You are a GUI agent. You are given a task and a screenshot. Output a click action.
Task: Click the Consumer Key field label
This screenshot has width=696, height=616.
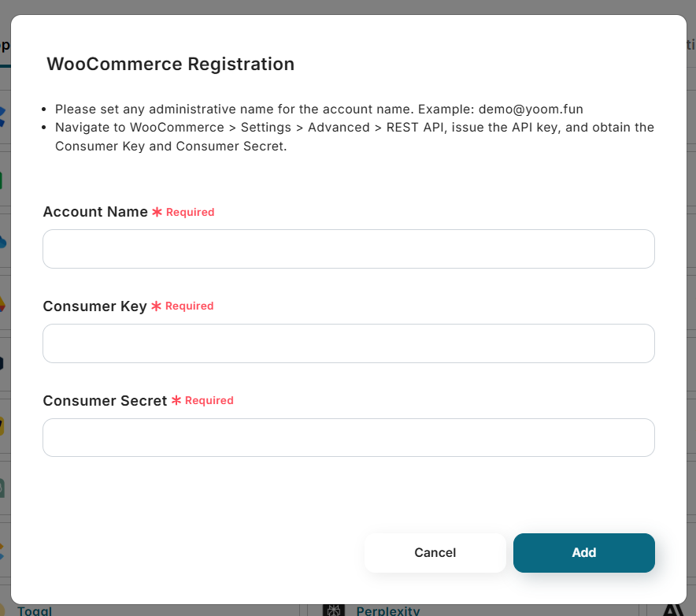(x=94, y=306)
